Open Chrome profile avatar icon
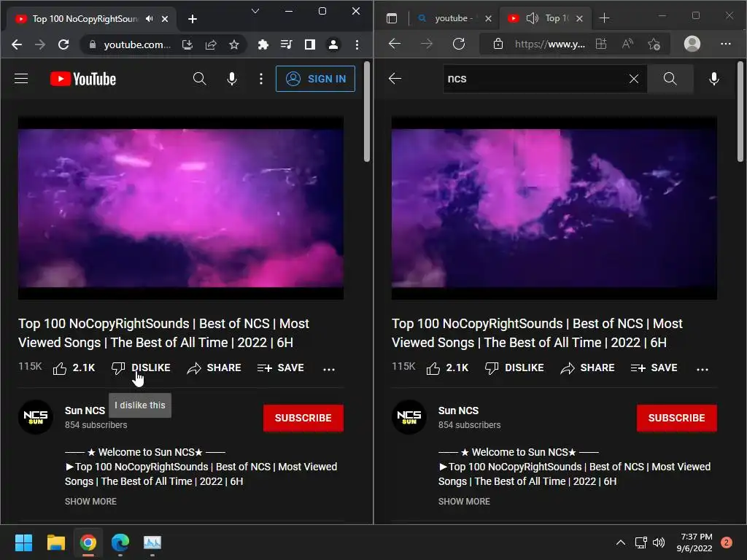The height and width of the screenshot is (560, 747). (x=333, y=44)
